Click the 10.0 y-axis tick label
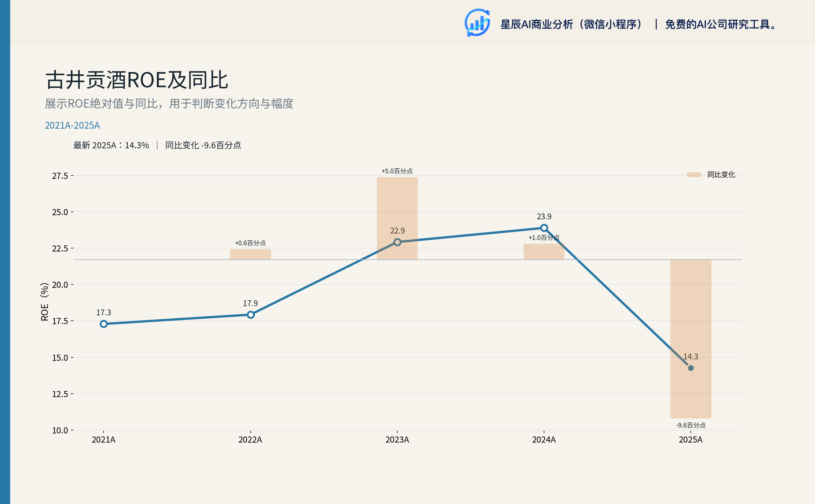This screenshot has width=815, height=504. (x=60, y=430)
